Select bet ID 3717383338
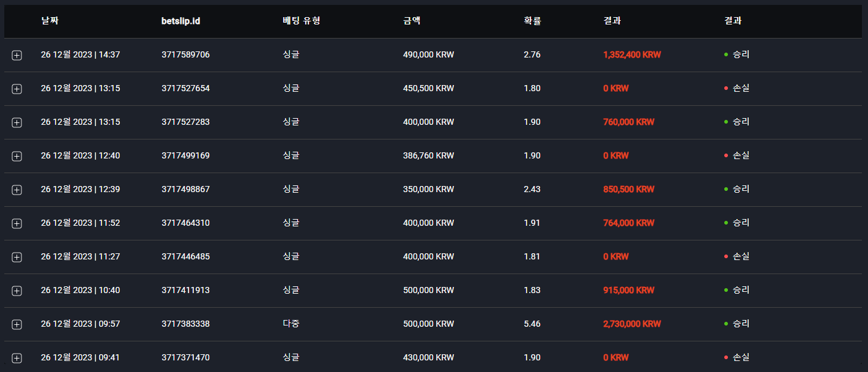Viewport: 868px width, 372px height. tap(186, 324)
